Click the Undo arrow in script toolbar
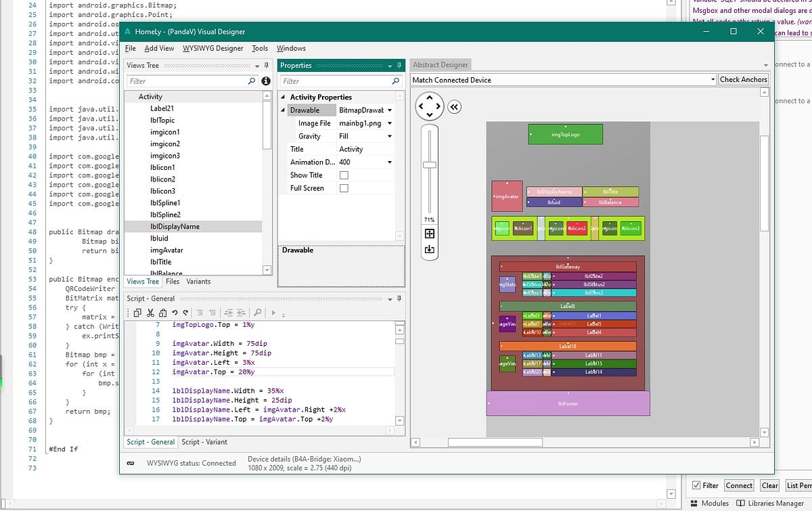Screen dimensions: 812x511 pyautogui.click(x=174, y=313)
